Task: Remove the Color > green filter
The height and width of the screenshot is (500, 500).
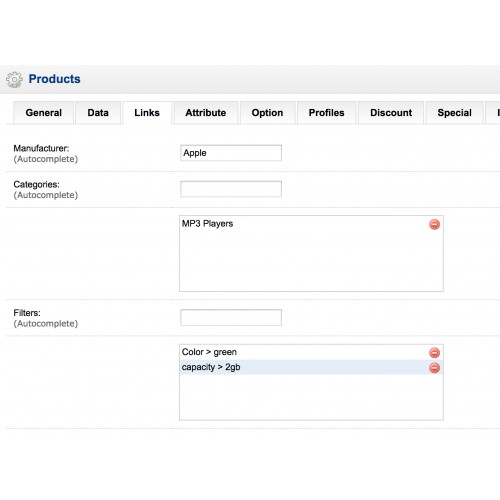Action: tap(434, 353)
